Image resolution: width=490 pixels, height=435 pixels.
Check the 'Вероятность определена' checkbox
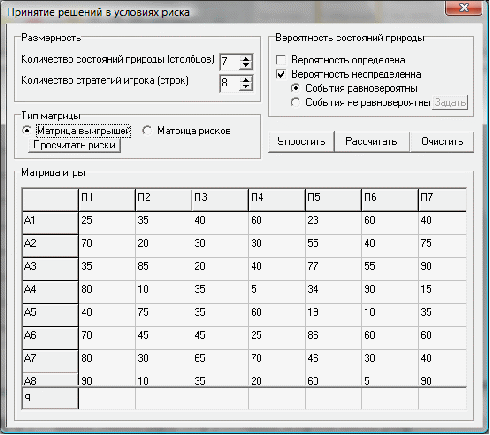click(281, 60)
